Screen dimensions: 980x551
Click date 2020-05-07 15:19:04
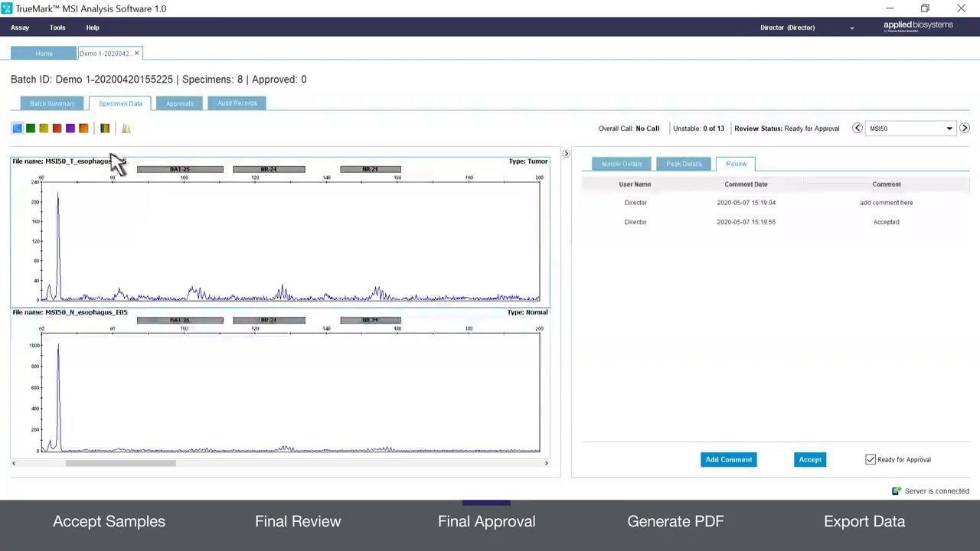(746, 203)
